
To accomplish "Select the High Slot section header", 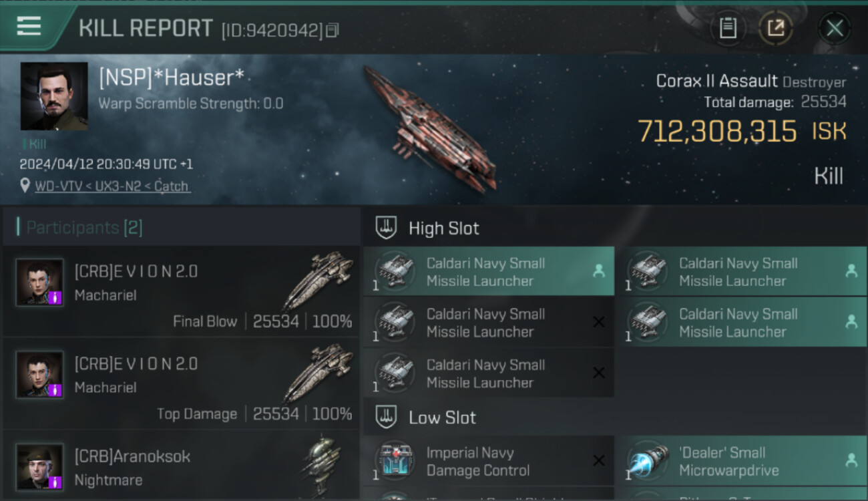I will [x=443, y=228].
